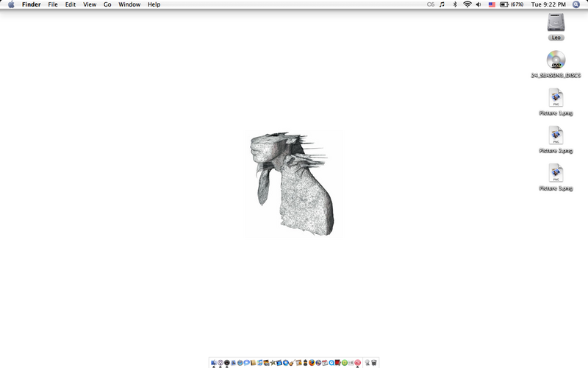Click the Spotlight search icon
This screenshot has width=588, height=368.
click(576, 4)
